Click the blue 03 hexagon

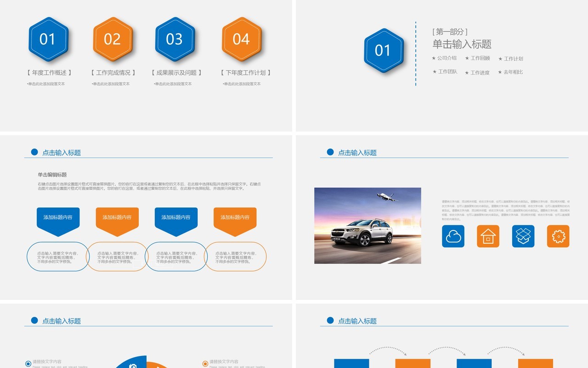[175, 40]
